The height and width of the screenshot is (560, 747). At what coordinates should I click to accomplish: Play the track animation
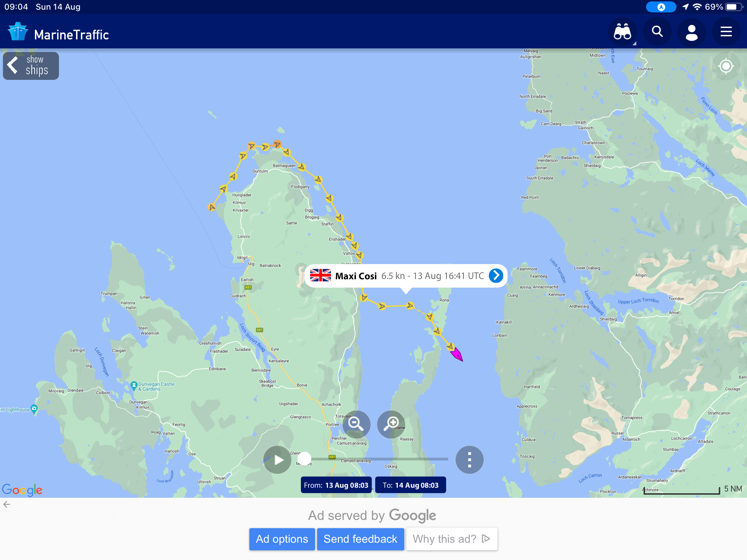pos(277,460)
